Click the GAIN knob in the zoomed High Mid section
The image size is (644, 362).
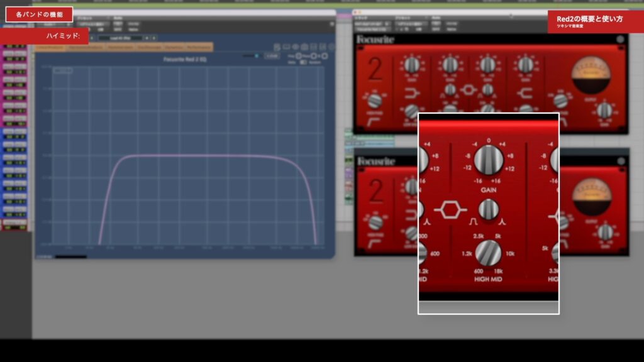[488, 160]
